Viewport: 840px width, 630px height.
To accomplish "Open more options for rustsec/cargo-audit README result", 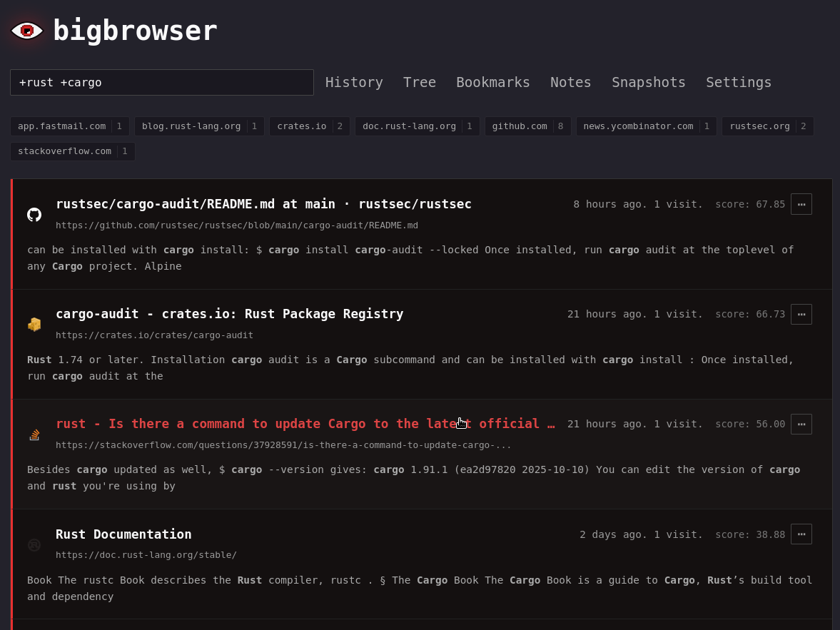I will click(x=801, y=204).
